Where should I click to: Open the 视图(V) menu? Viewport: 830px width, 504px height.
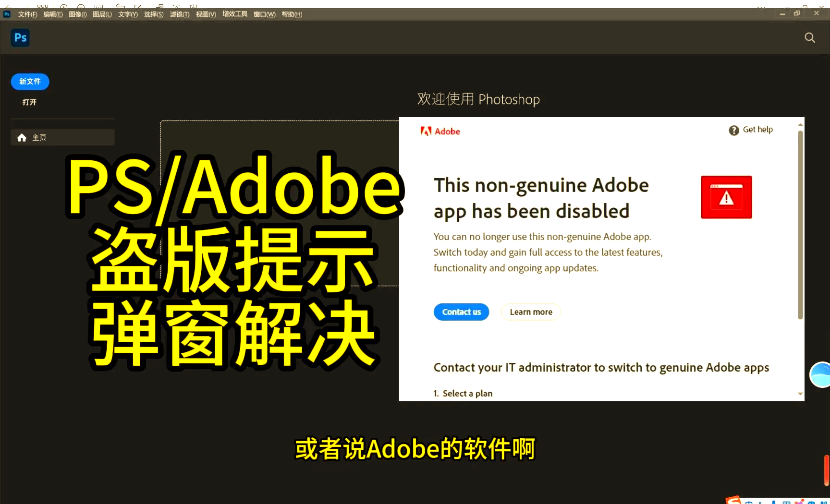tap(206, 14)
